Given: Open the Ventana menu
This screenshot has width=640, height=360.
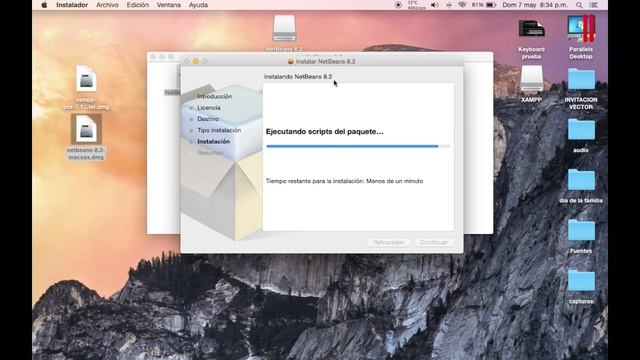Looking at the screenshot, I should pyautogui.click(x=169, y=5).
